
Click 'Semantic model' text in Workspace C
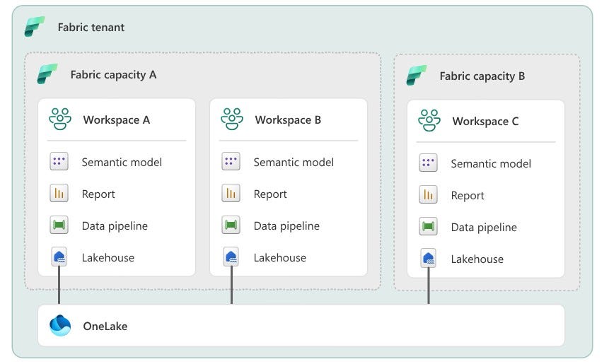pos(491,164)
